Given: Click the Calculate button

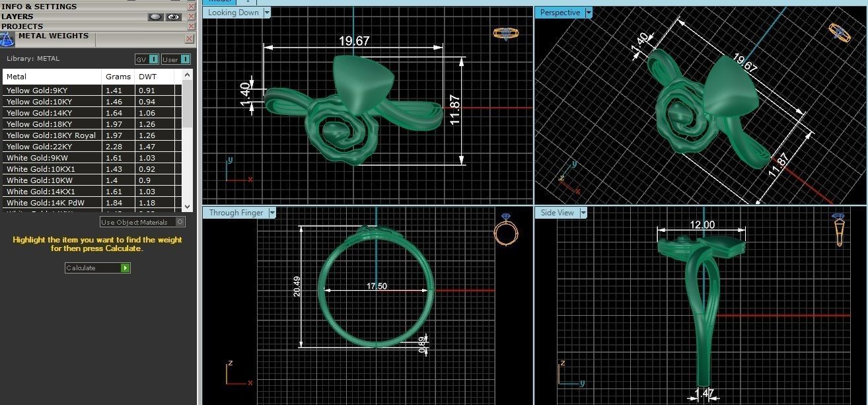Looking at the screenshot, I should [x=98, y=268].
